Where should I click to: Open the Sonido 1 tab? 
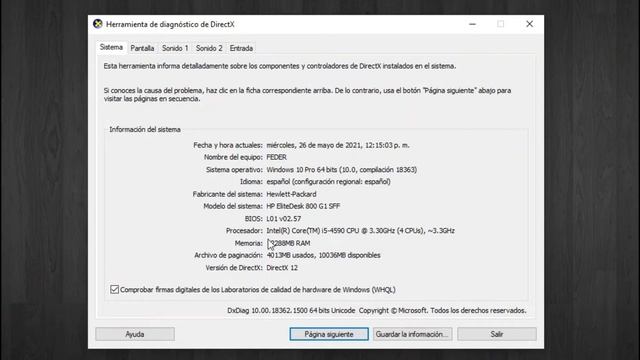pos(175,48)
